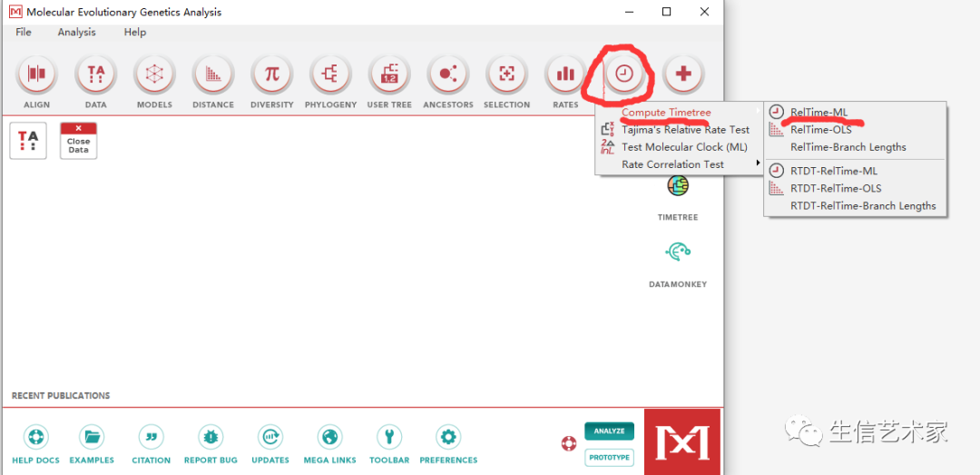Click the Close Data button
The image size is (980, 475).
(79, 140)
